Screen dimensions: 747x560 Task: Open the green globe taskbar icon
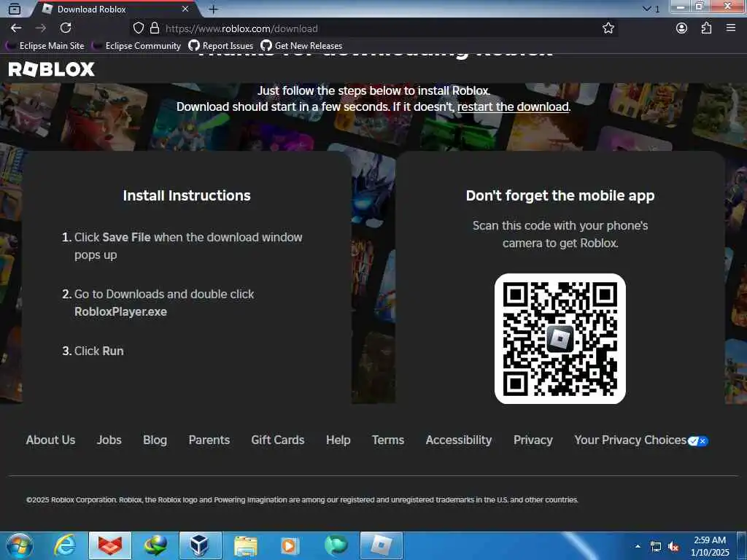[x=336, y=545]
